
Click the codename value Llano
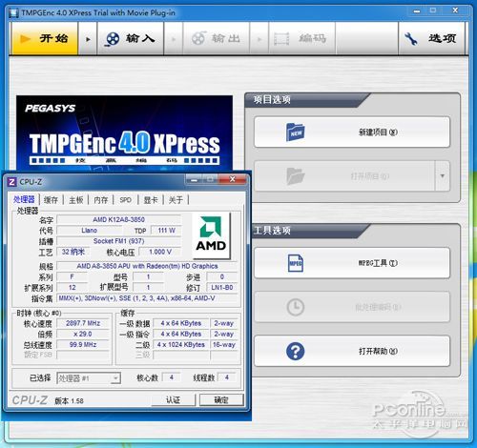[89, 231]
